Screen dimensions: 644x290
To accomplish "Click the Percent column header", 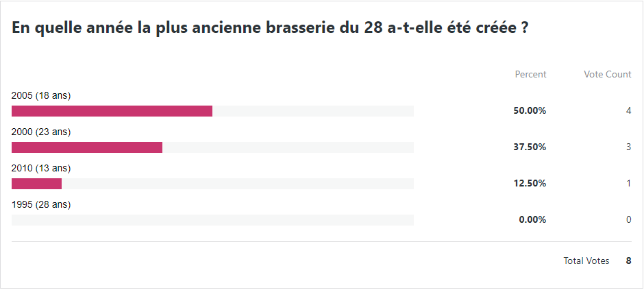I will click(530, 74).
